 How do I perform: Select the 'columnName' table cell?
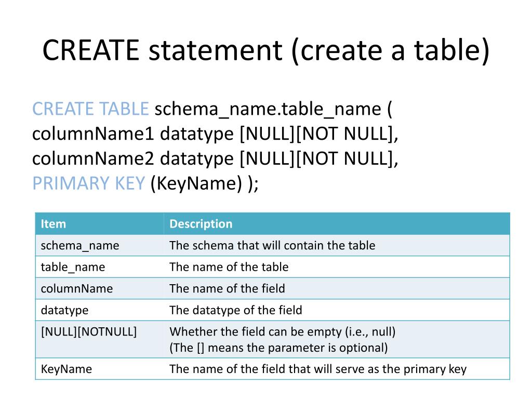point(99,288)
